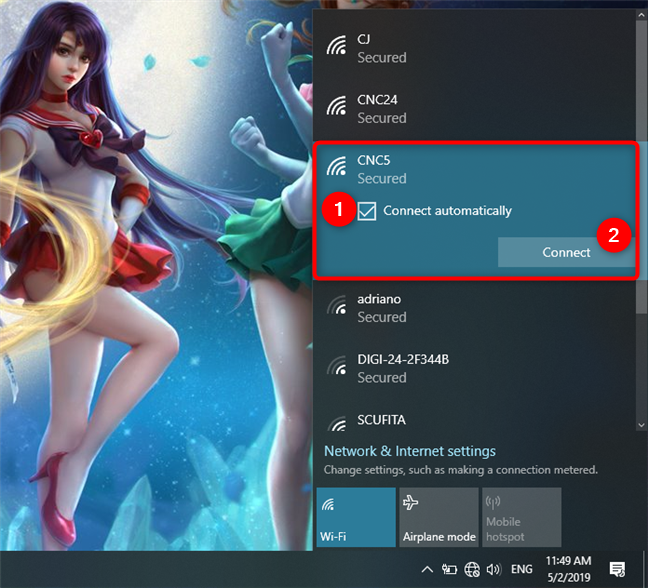Choose the adriano Wi-Fi network

pyautogui.click(x=474, y=308)
